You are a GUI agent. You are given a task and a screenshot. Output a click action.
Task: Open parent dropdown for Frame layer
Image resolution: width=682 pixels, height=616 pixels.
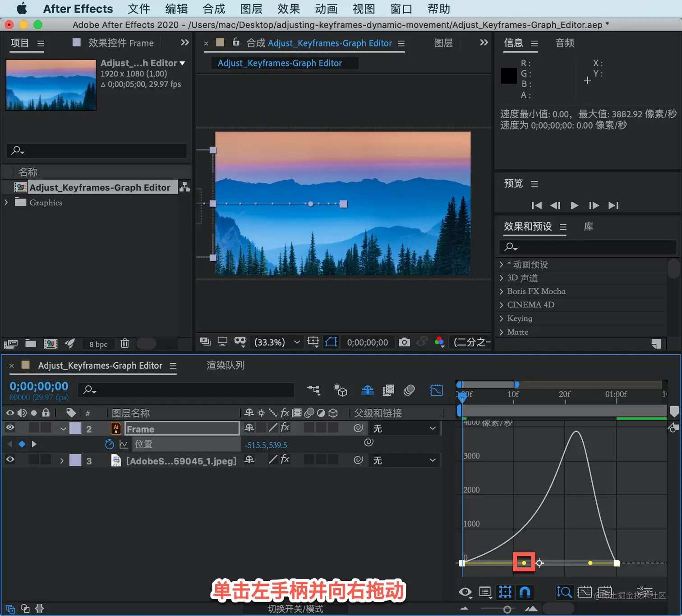click(x=404, y=428)
